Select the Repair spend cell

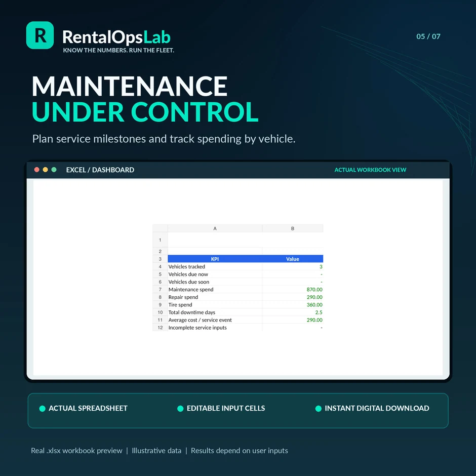point(215,297)
